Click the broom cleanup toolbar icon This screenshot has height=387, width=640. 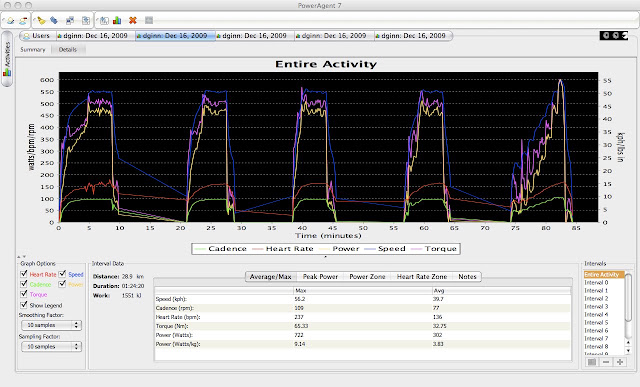[41, 20]
